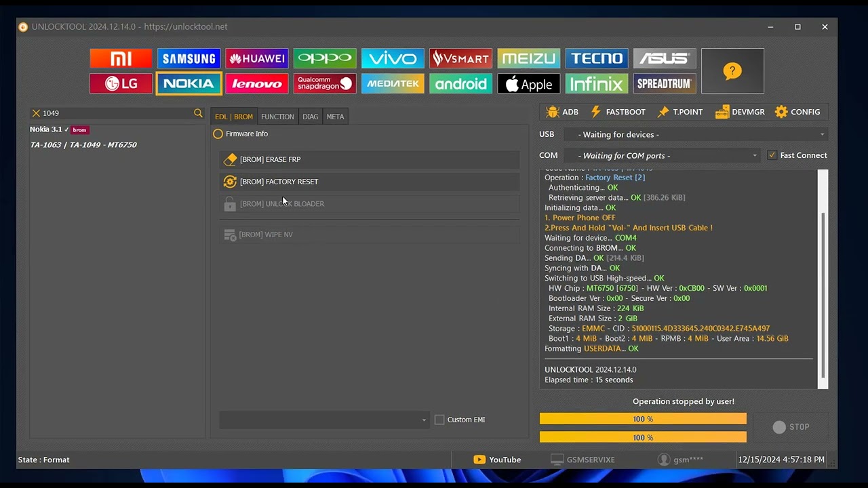Click 'State : Format' status text
The image size is (868, 488).
point(44,460)
